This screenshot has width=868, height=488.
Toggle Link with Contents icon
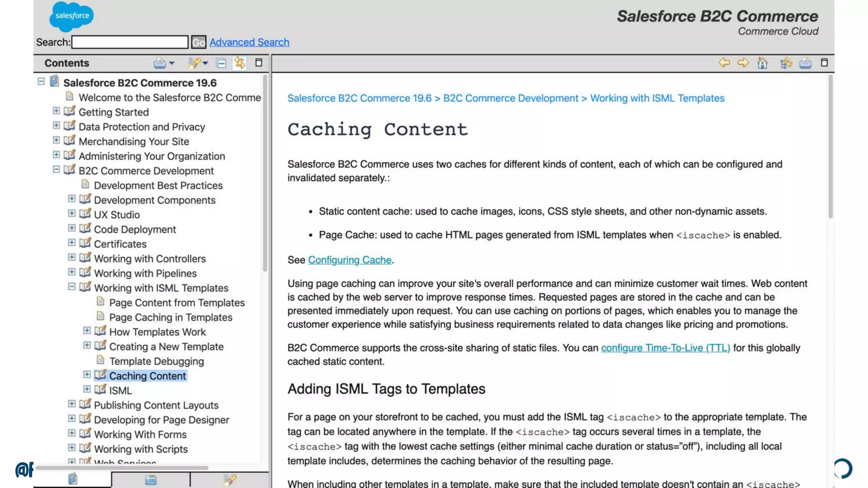pyautogui.click(x=239, y=63)
